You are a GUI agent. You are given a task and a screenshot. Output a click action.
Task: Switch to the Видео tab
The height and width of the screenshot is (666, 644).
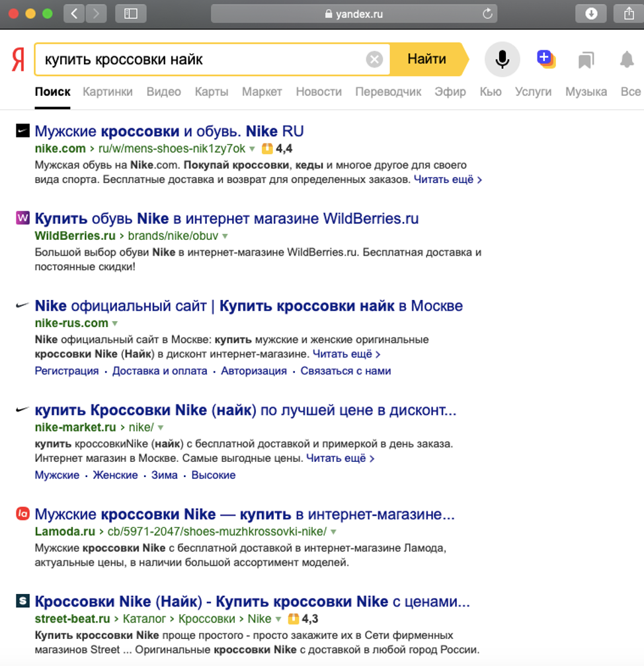164,92
